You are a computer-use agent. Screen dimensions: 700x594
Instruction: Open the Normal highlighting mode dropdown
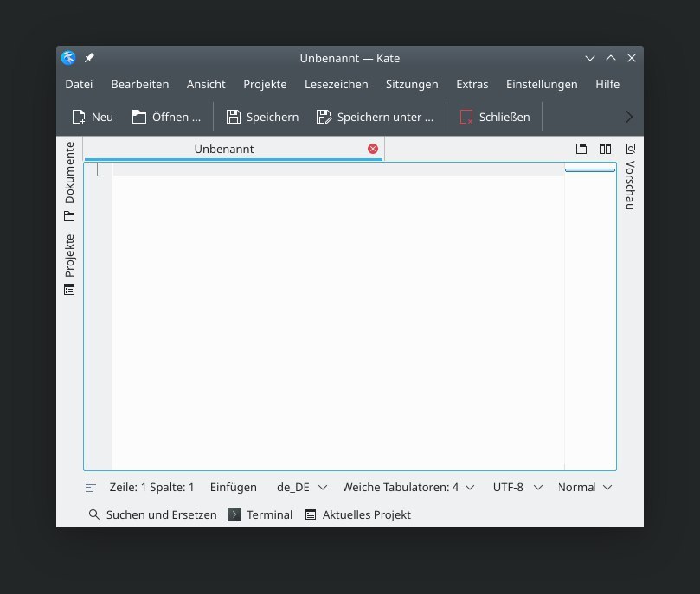pyautogui.click(x=585, y=487)
